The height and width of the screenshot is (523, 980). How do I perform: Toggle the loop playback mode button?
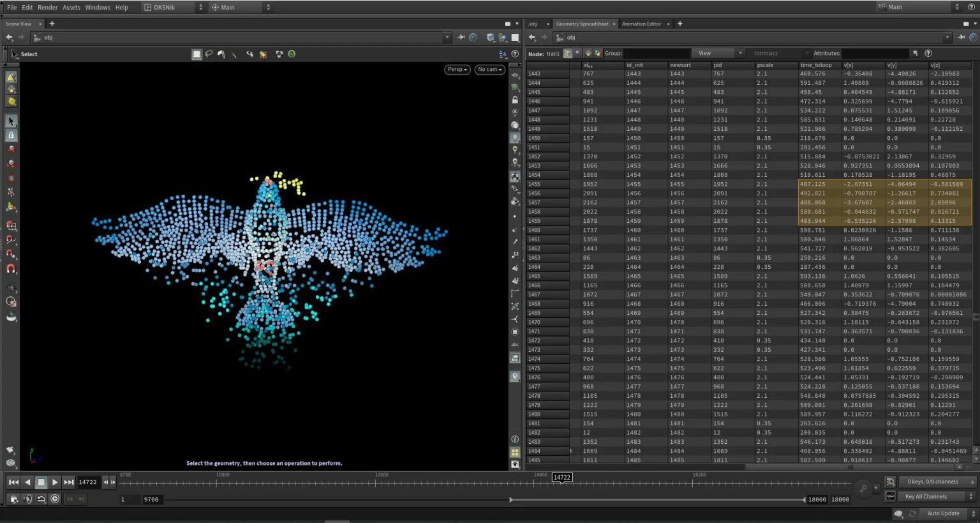[41, 499]
